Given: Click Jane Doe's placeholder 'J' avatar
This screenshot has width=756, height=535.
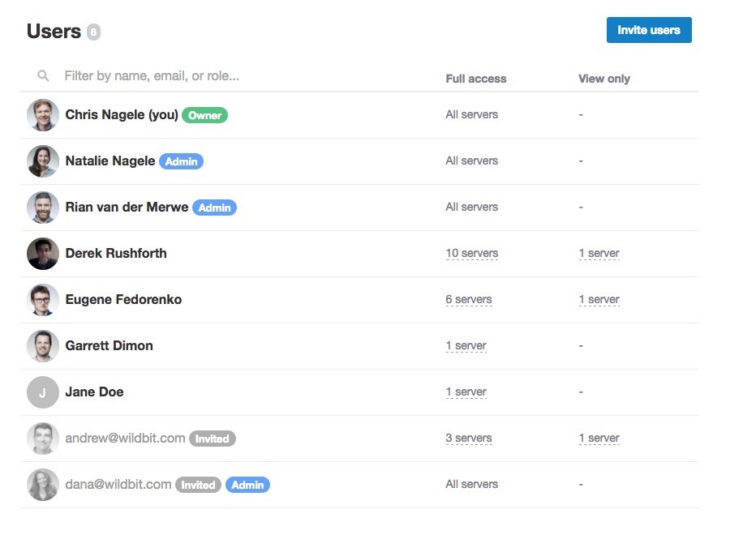Looking at the screenshot, I should pos(43,392).
